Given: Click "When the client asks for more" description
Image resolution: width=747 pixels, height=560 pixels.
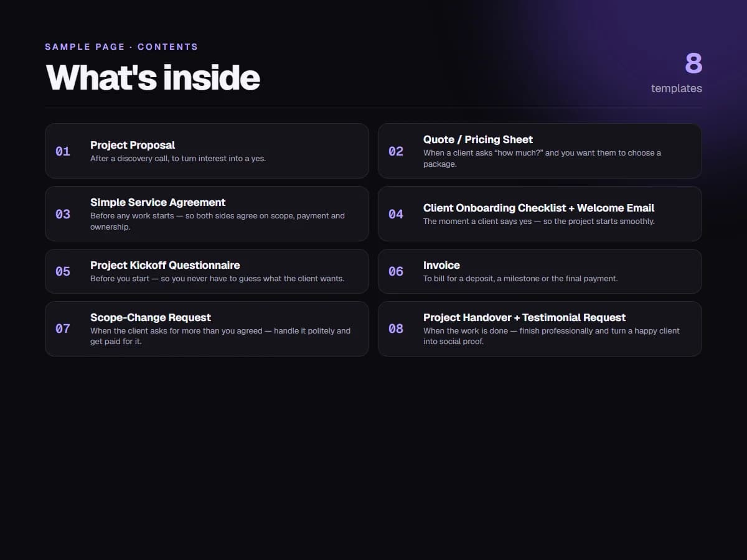Looking at the screenshot, I should point(220,336).
